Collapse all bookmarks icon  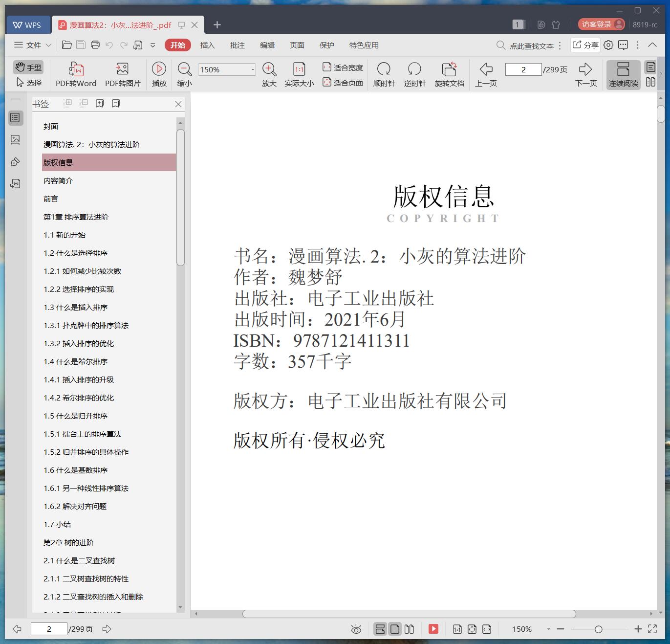click(x=84, y=103)
